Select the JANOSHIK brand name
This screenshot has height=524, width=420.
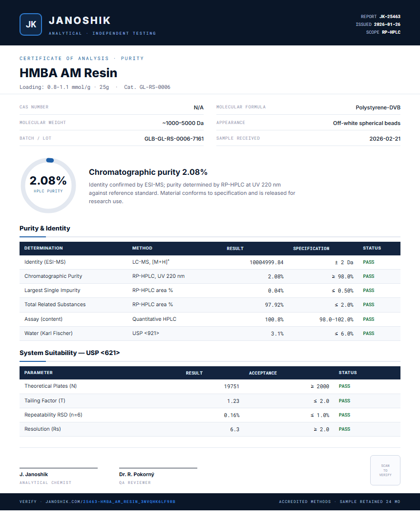click(80, 21)
